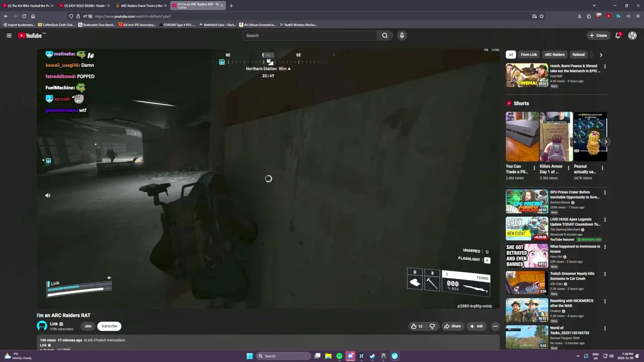Click the Share button

coord(452,326)
